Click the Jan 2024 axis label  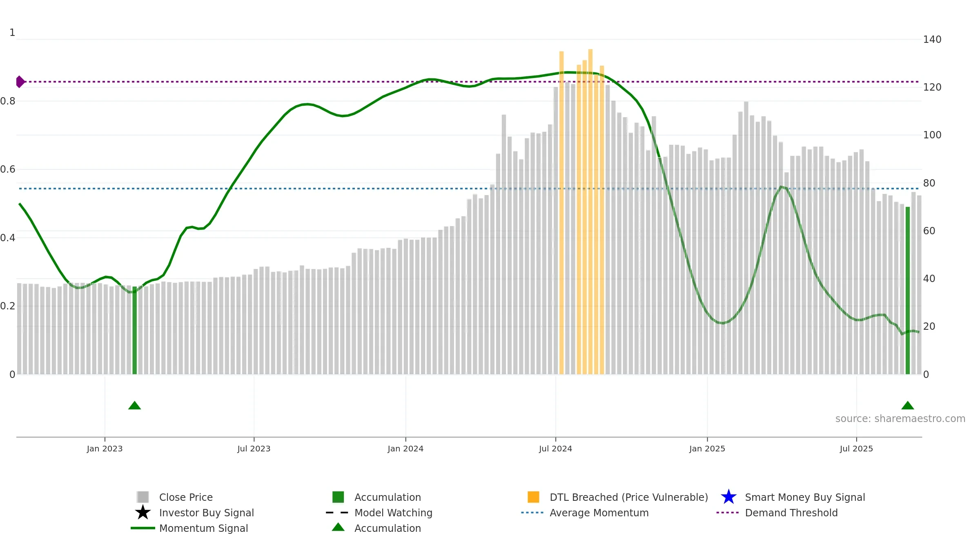pyautogui.click(x=405, y=449)
